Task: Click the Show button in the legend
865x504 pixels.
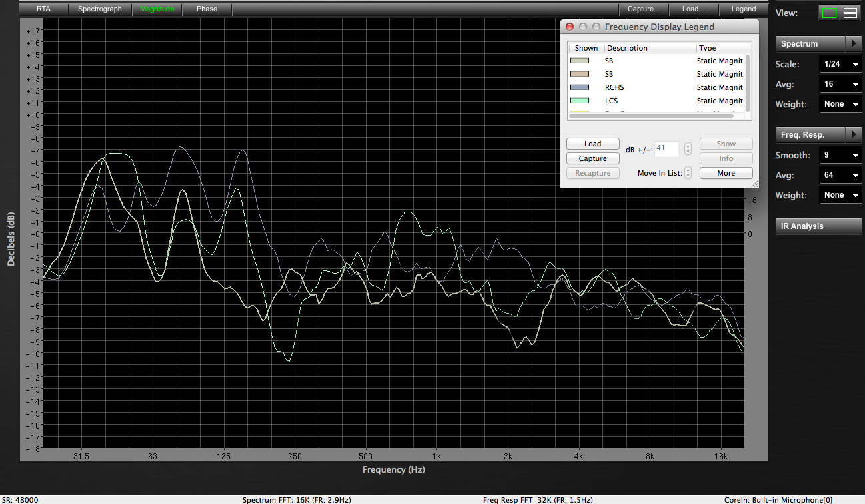Action: [x=726, y=144]
